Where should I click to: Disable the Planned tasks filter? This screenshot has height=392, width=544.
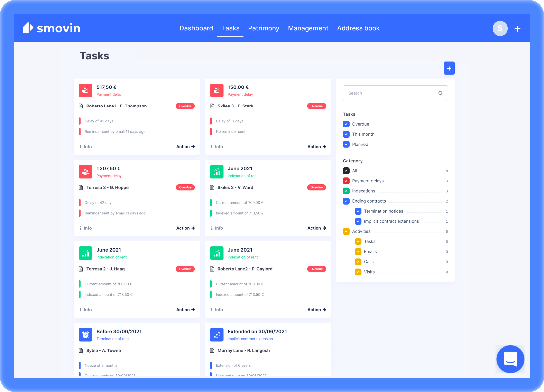click(x=346, y=144)
